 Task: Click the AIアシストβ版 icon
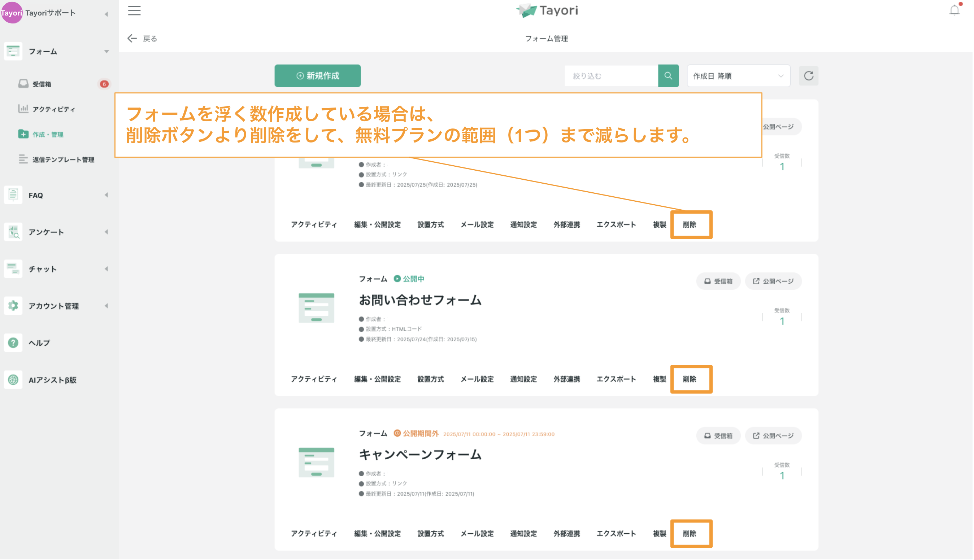13,380
